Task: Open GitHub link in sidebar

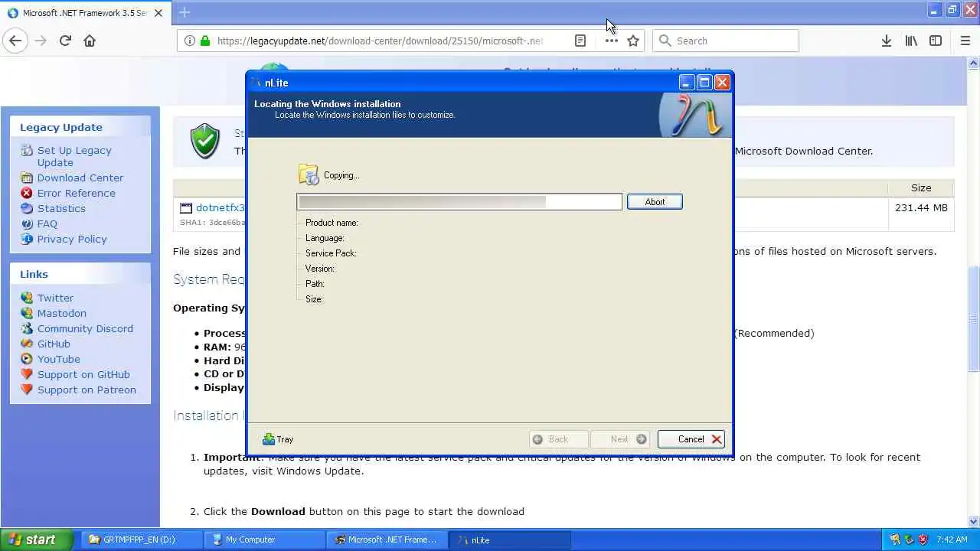Action: pyautogui.click(x=54, y=344)
